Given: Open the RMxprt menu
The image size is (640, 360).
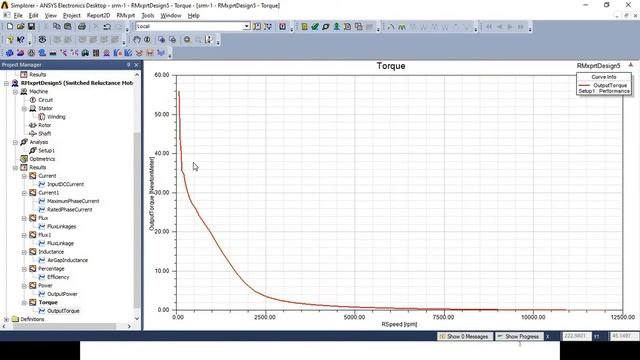Looking at the screenshot, I should point(126,16).
